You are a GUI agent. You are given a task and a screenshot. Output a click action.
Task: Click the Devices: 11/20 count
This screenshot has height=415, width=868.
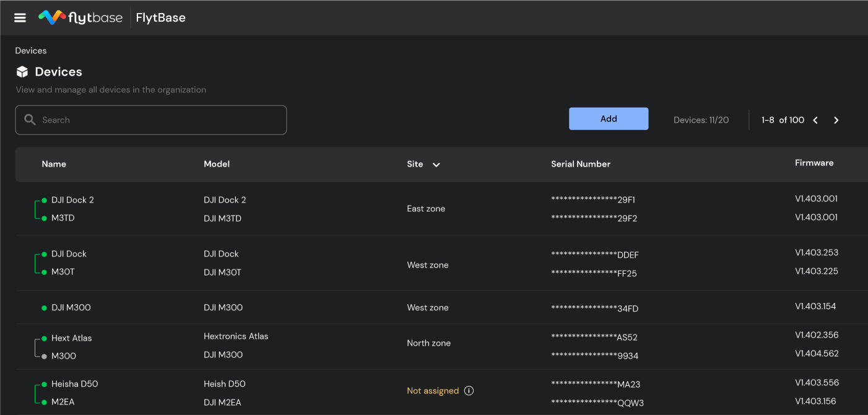pos(701,120)
